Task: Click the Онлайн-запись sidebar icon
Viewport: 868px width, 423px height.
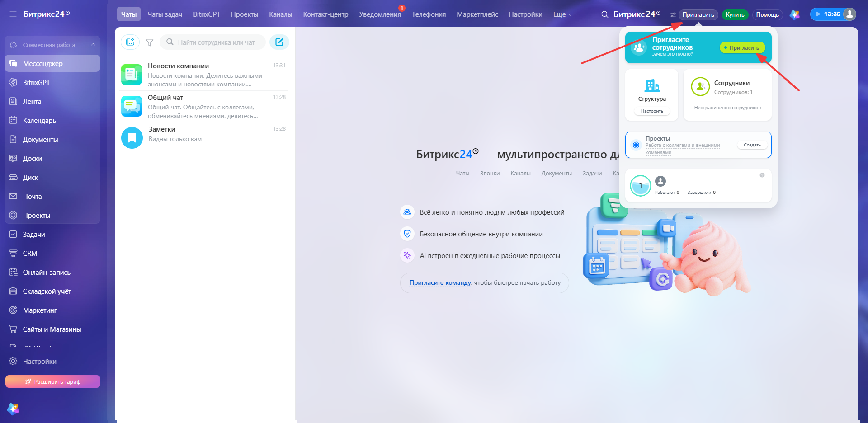Action: (13, 272)
